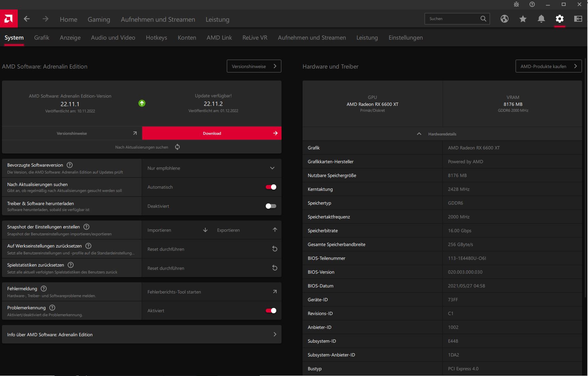Click the AMD logo home icon
This screenshot has width=588, height=376.
pyautogui.click(x=9, y=19)
